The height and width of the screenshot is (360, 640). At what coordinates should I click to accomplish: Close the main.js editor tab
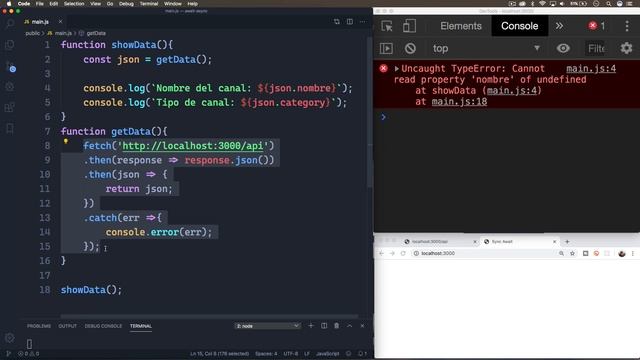60,22
